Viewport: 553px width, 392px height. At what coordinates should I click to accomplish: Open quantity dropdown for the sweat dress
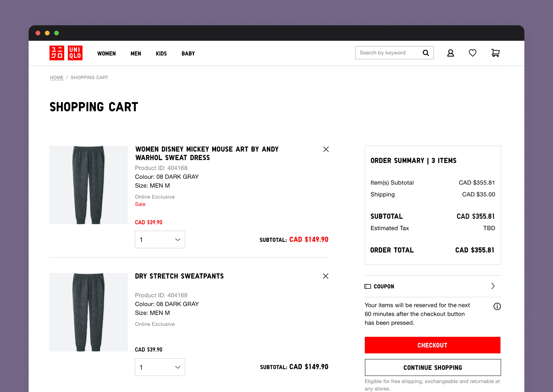(160, 239)
